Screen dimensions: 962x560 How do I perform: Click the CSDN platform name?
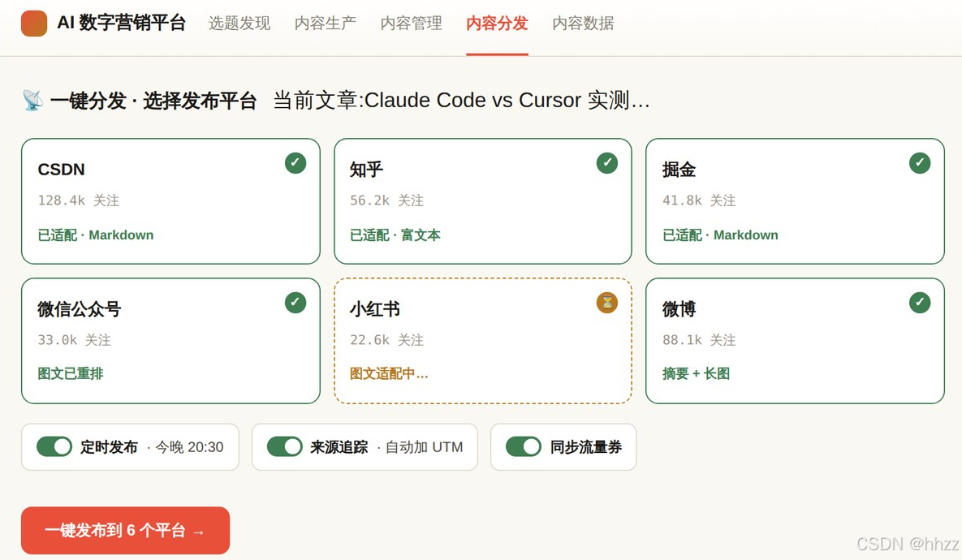pos(62,170)
